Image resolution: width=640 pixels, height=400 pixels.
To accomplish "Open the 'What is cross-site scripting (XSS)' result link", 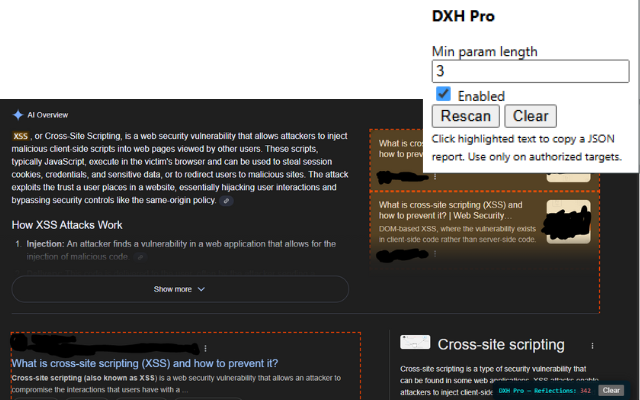I will [x=145, y=363].
